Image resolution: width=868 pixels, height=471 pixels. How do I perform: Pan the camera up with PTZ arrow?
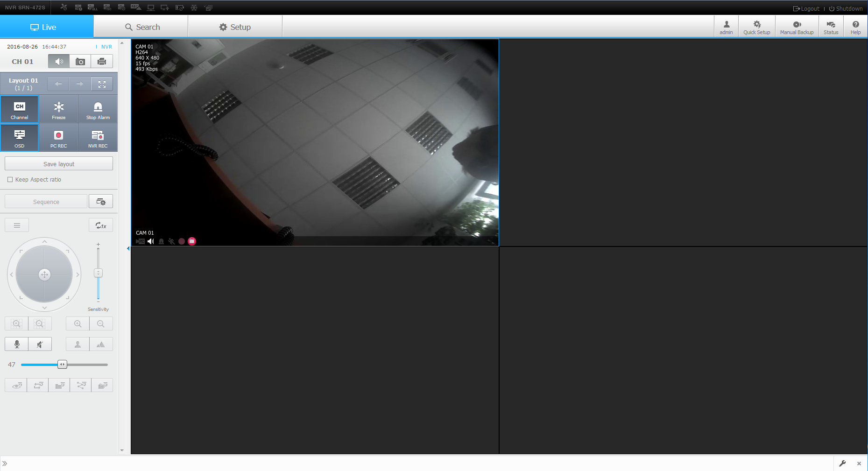tap(44, 241)
